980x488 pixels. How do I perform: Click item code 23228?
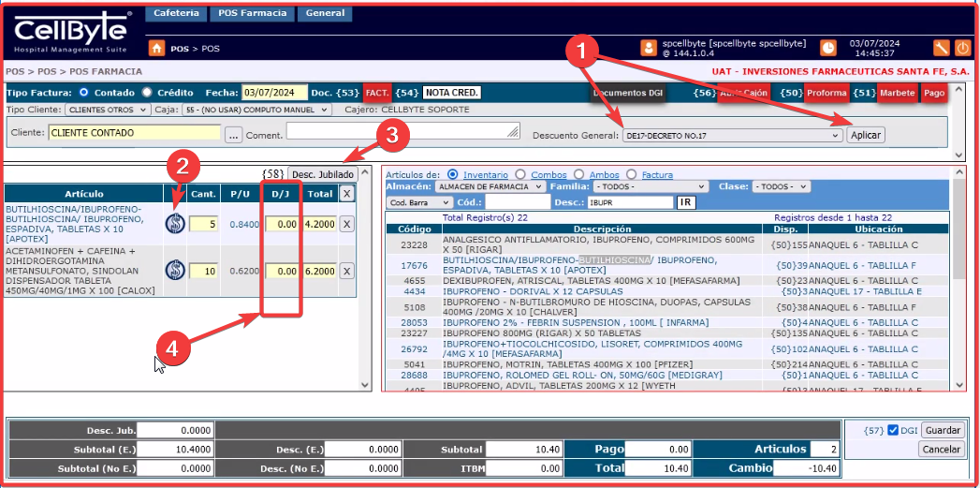pyautogui.click(x=413, y=244)
